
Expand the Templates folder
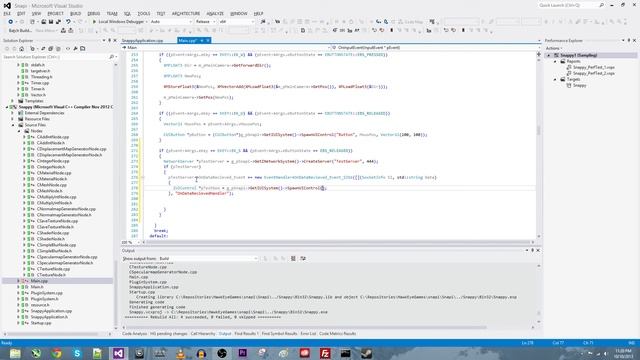pos(13,101)
